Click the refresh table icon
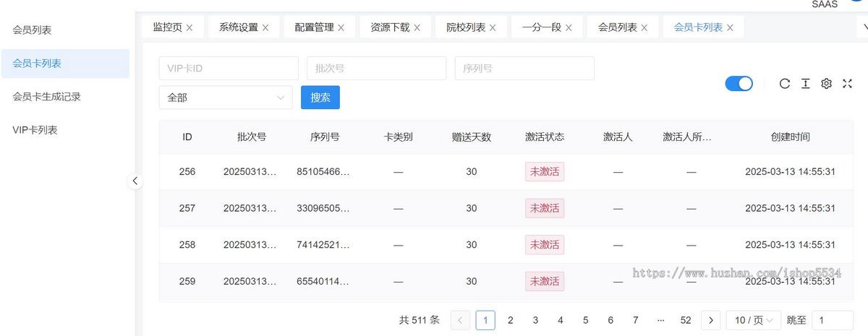Viewport: 868px width, 336px height. pyautogui.click(x=784, y=84)
